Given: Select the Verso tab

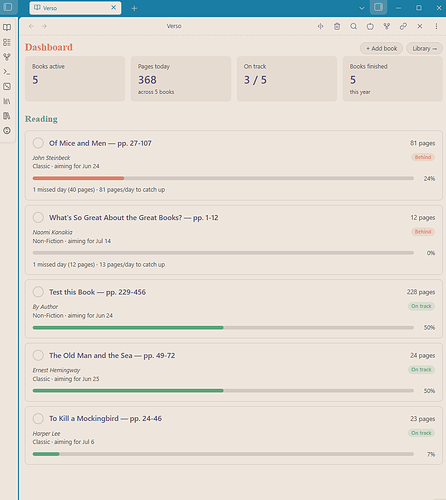Looking at the screenshot, I should click(75, 8).
